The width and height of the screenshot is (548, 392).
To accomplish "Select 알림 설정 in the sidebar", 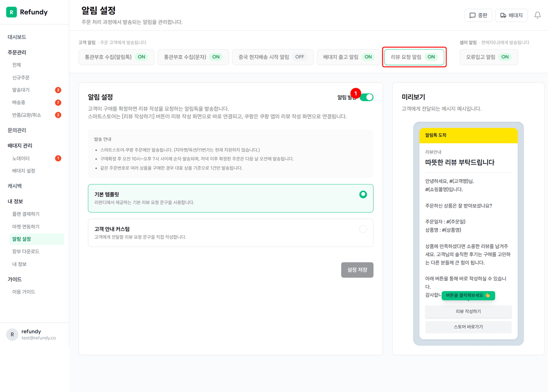I will pyautogui.click(x=36, y=239).
